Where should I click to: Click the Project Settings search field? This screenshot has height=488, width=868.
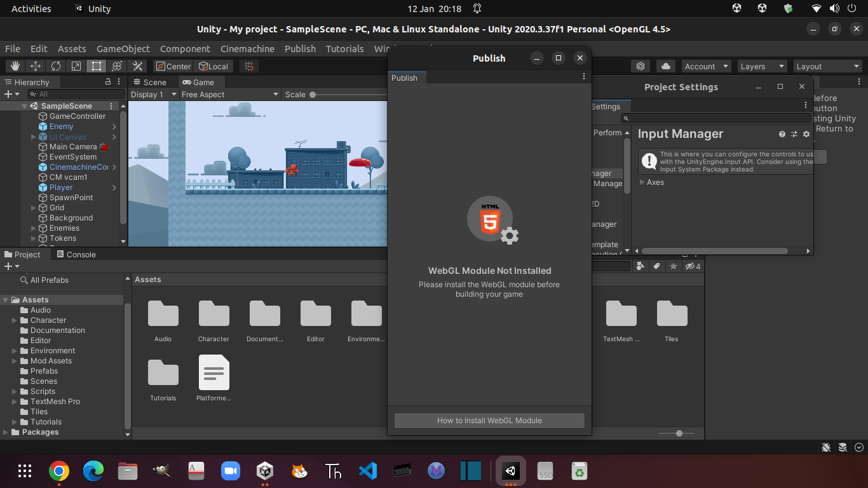click(x=718, y=118)
